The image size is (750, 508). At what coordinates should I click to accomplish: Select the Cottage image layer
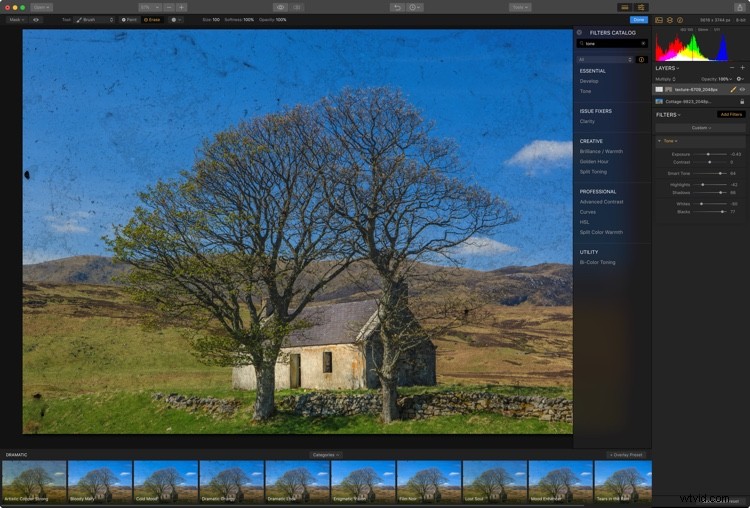700,101
